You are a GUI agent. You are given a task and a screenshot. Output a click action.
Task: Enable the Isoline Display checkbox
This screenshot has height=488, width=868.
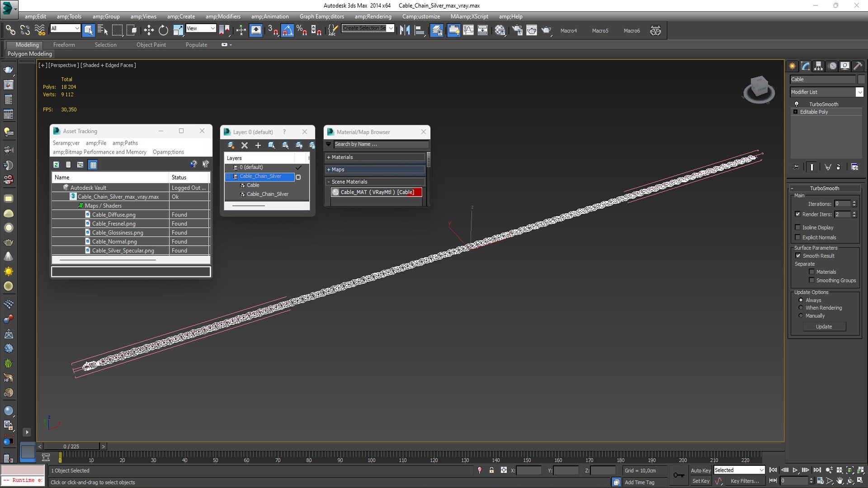pos(797,227)
